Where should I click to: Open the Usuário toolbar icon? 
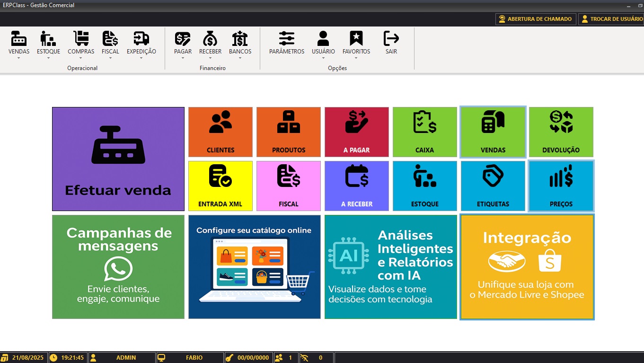click(x=323, y=38)
